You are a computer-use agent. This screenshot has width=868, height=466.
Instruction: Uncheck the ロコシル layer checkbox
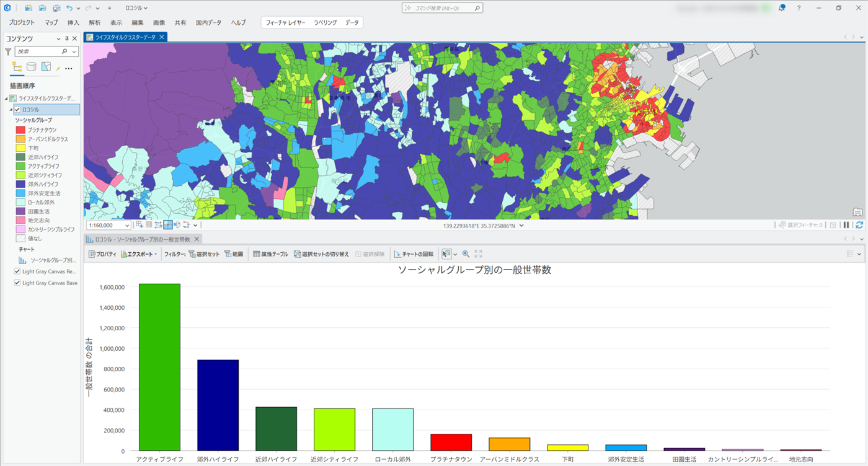(x=17, y=110)
